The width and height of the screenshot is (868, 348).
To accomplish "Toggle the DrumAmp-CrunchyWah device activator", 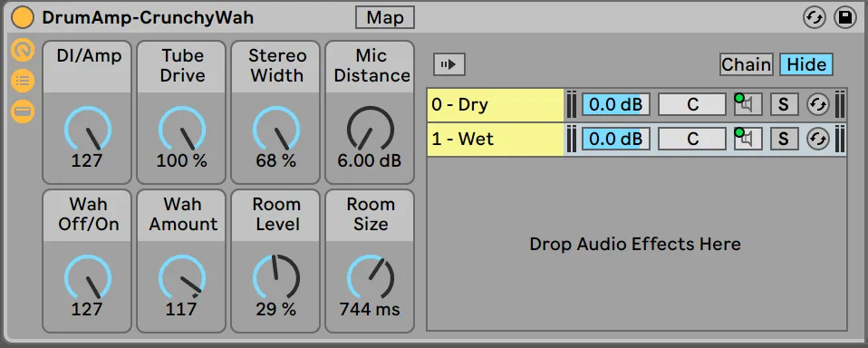I will [23, 18].
